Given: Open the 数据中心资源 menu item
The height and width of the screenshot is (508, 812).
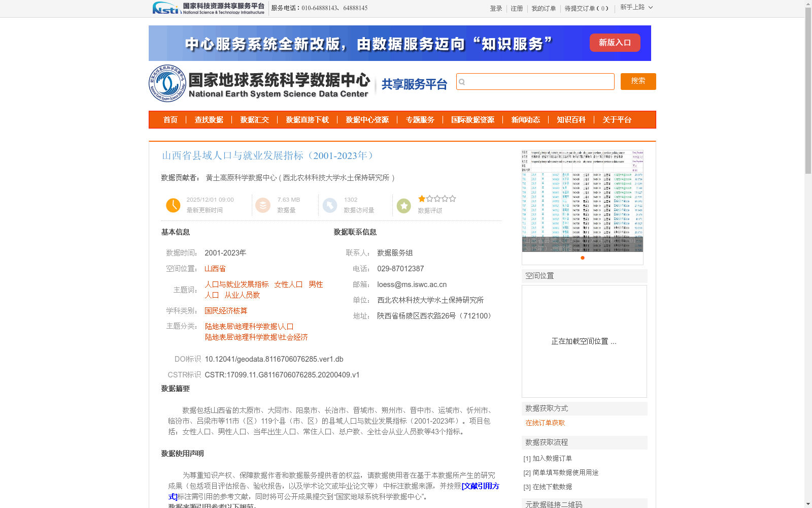Looking at the screenshot, I should click(367, 120).
